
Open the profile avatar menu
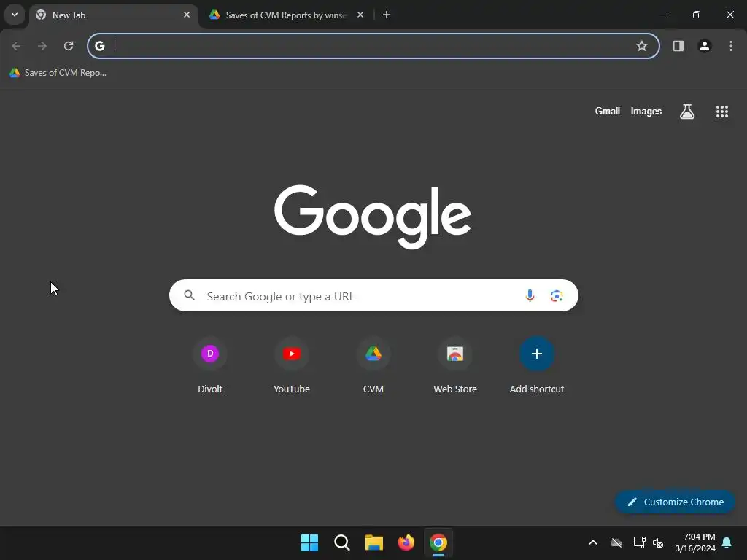704,46
